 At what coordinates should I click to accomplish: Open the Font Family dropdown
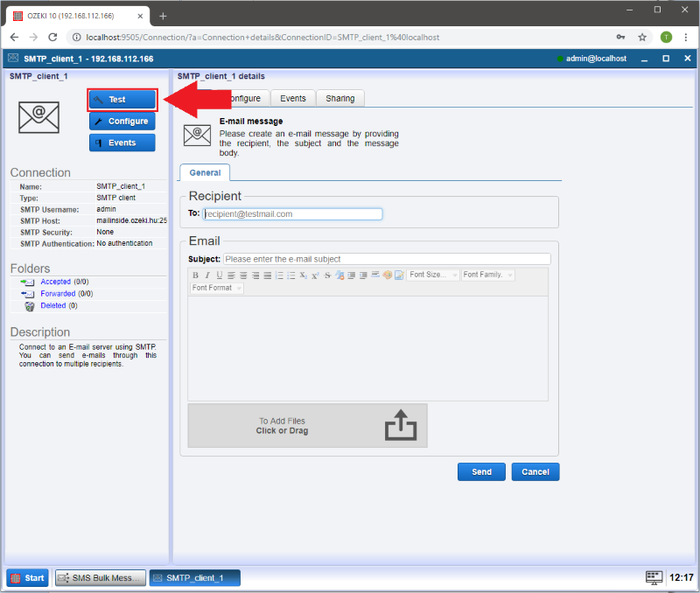click(x=488, y=276)
